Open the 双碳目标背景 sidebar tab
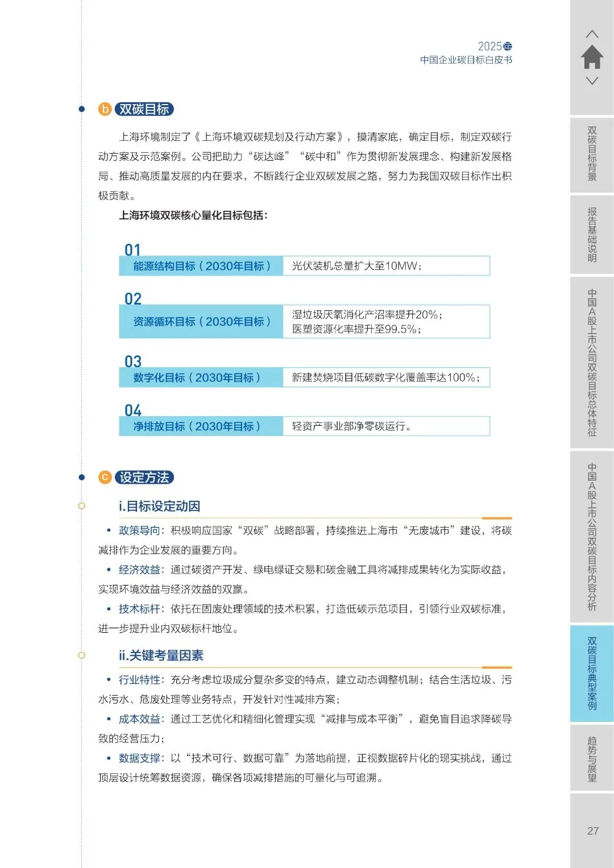The height and width of the screenshot is (868, 614). coord(592,155)
